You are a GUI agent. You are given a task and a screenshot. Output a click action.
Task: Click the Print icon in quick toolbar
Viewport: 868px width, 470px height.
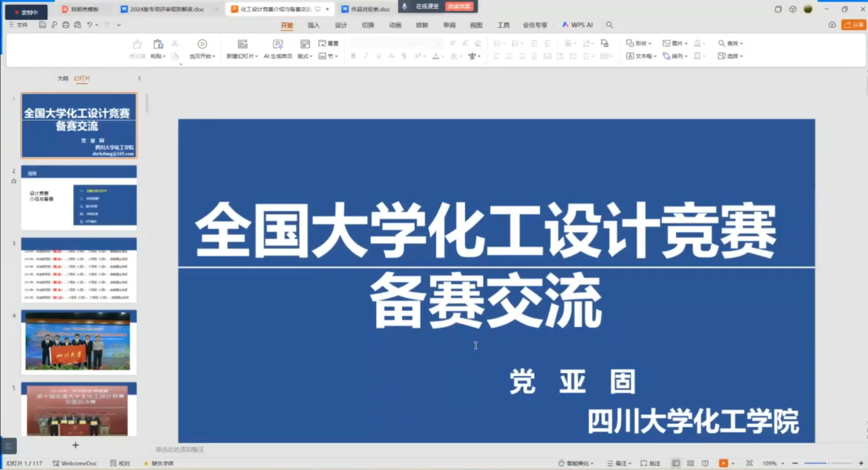66,25
